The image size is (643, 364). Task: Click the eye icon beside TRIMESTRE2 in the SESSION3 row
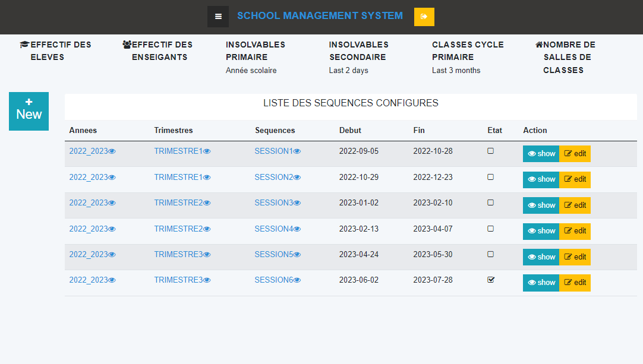pyautogui.click(x=207, y=203)
